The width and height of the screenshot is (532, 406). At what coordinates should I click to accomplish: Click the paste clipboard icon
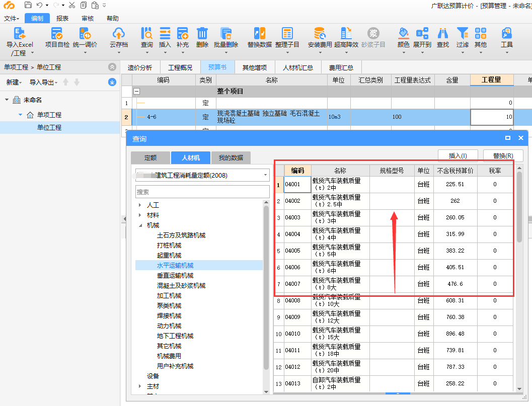(95, 5)
